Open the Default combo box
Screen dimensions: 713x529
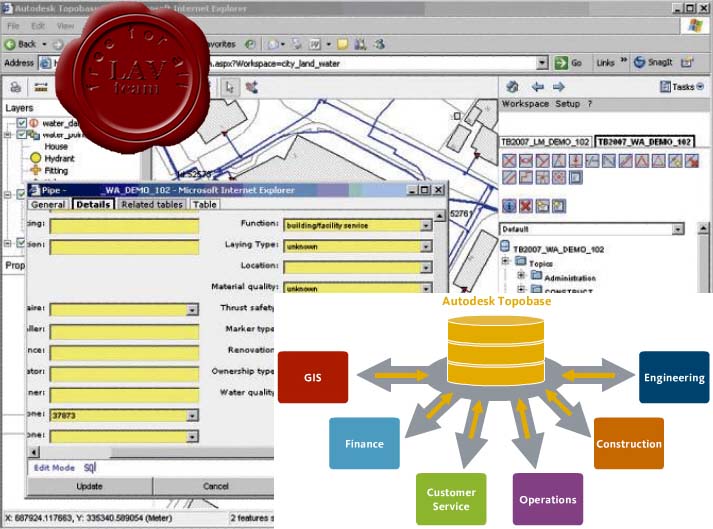pyautogui.click(x=592, y=229)
